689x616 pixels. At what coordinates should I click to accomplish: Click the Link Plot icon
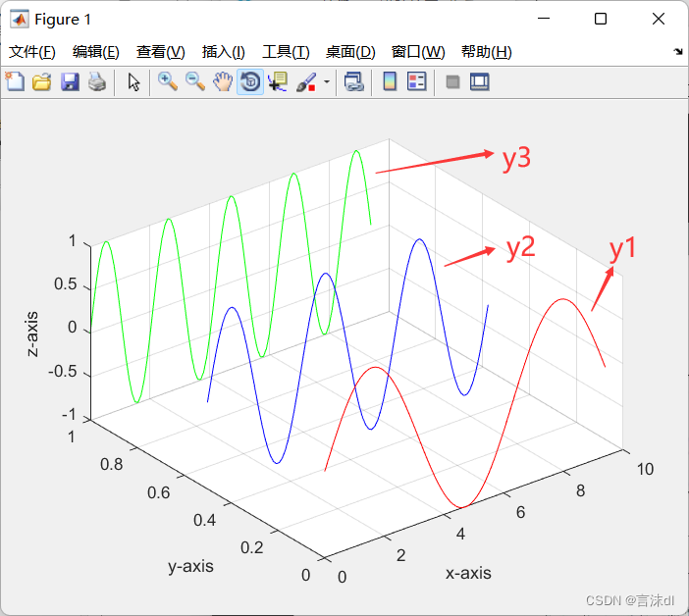point(354,82)
